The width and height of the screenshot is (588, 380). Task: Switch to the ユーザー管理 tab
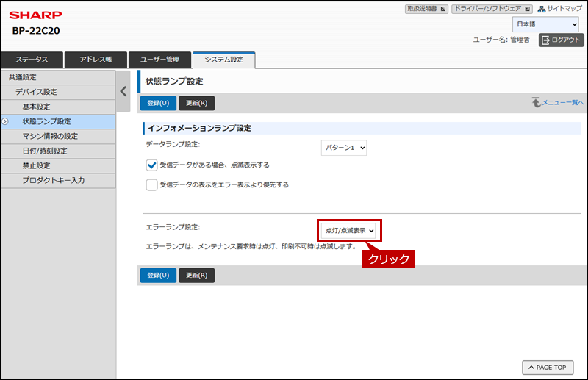coord(159,60)
